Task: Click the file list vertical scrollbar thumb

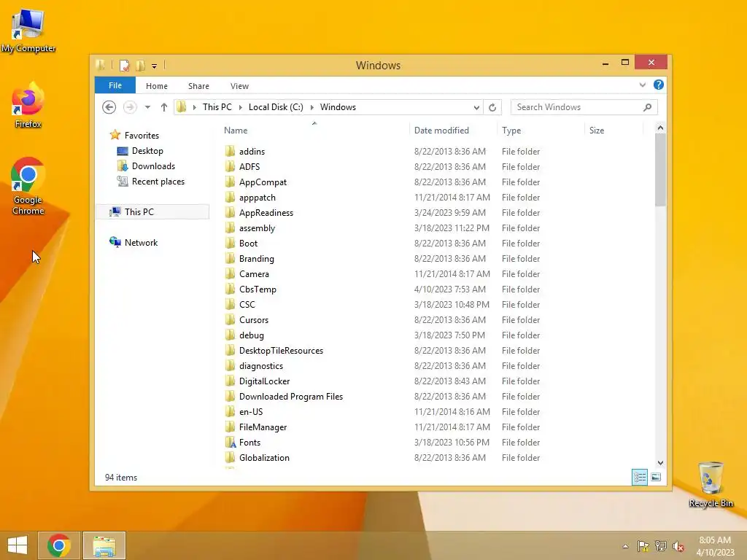Action: pyautogui.click(x=660, y=170)
